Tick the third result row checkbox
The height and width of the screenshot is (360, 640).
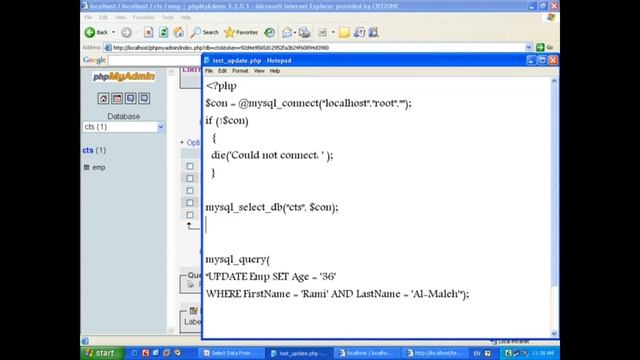point(190,191)
